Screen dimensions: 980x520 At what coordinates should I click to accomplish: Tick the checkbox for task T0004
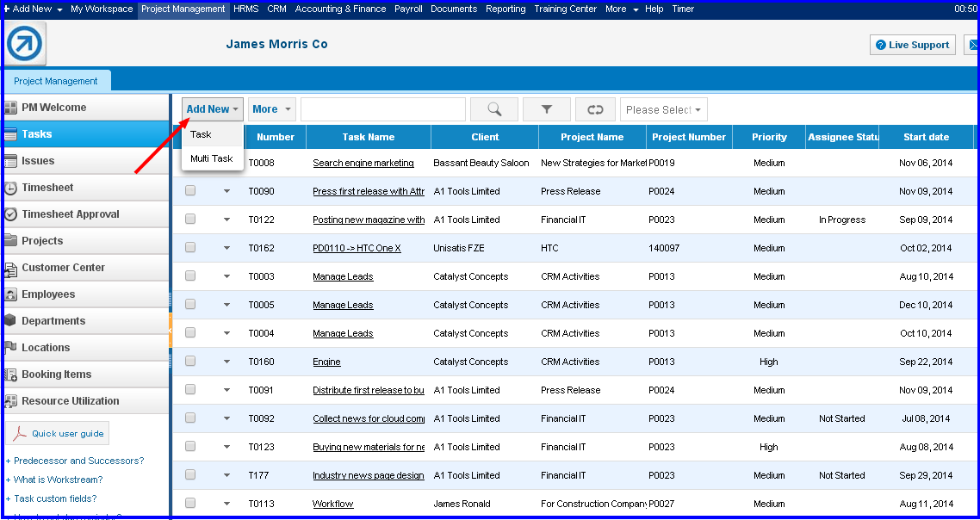[190, 332]
